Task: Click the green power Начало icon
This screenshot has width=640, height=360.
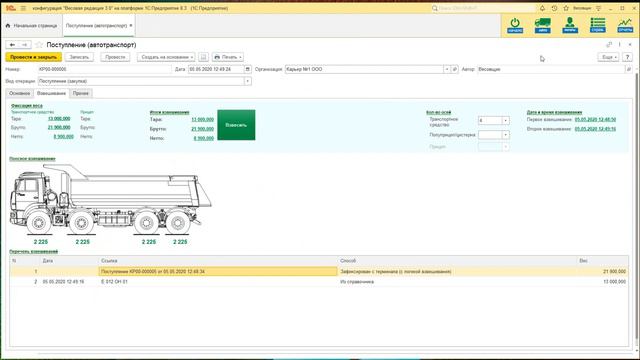Action: click(x=515, y=25)
